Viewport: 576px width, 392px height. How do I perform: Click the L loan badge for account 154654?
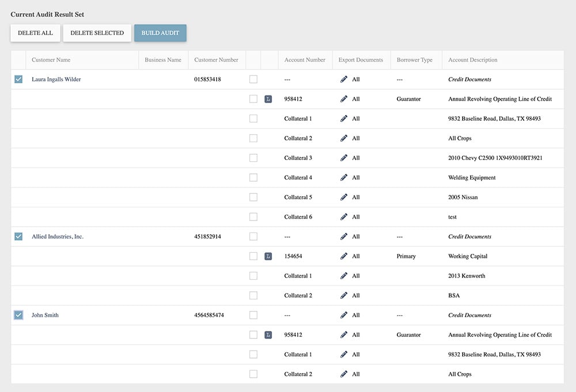[x=268, y=256]
